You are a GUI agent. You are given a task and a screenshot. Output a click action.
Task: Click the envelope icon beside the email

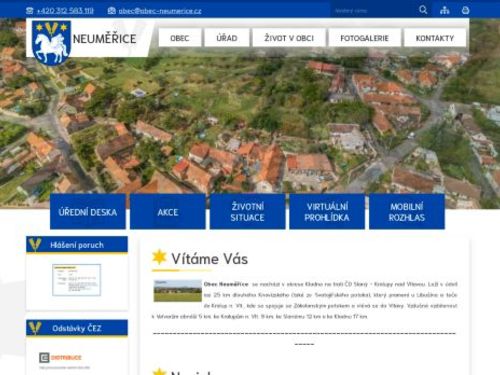(112, 11)
